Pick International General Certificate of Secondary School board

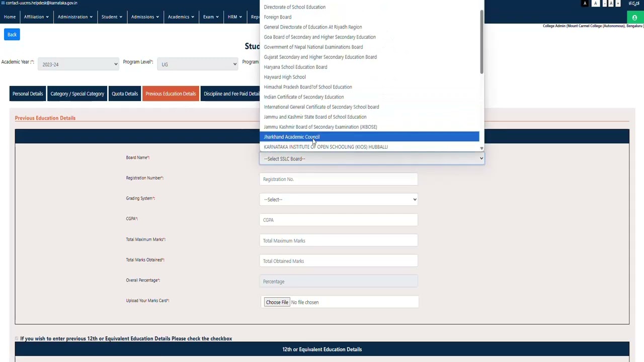click(369, 107)
